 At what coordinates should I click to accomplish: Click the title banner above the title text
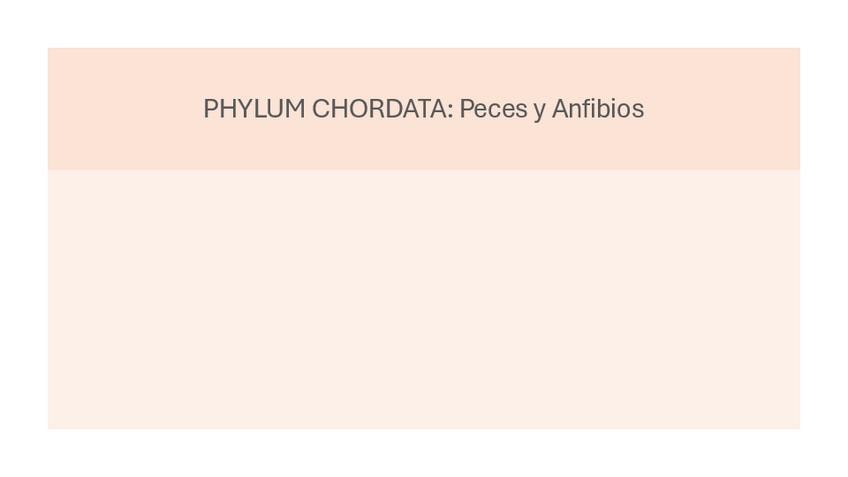pos(423,68)
